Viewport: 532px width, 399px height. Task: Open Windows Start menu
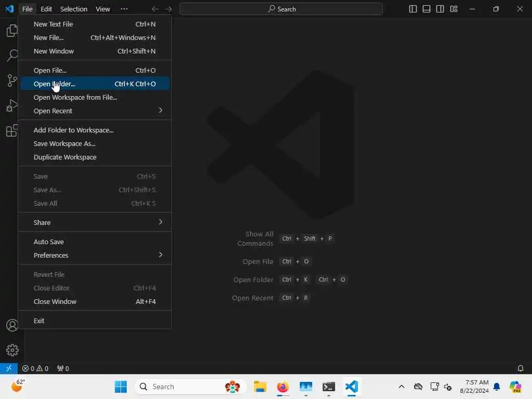click(121, 387)
